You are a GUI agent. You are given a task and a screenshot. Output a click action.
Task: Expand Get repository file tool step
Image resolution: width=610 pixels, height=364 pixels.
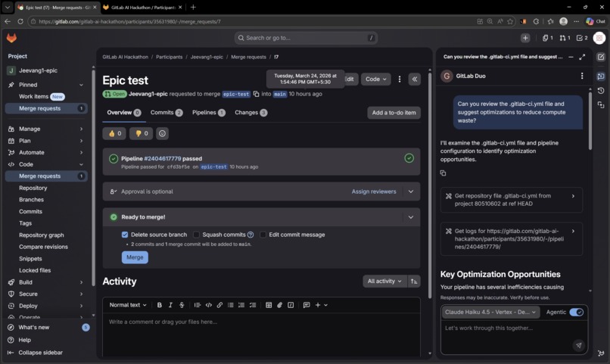[512, 200]
